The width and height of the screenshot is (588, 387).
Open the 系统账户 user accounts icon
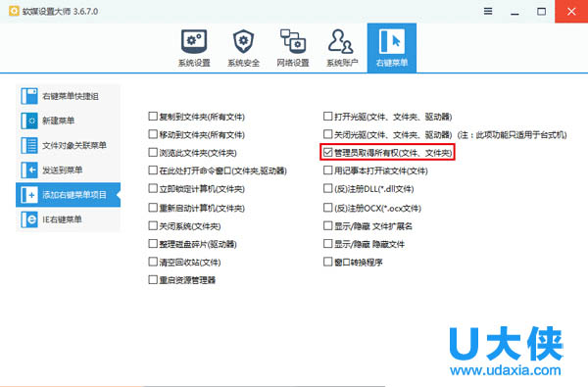(x=341, y=41)
